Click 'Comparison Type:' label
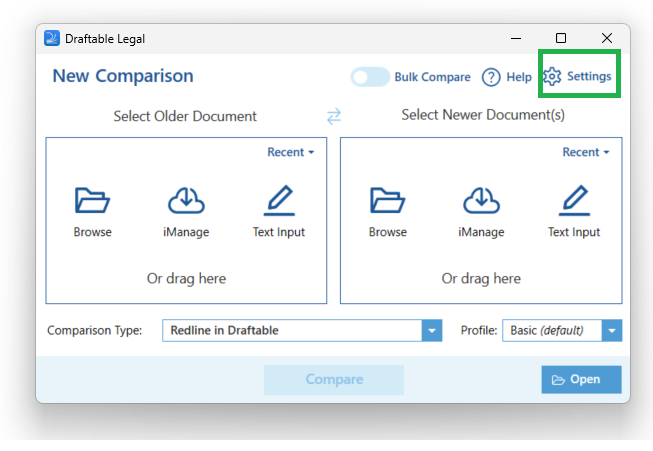 [95, 330]
